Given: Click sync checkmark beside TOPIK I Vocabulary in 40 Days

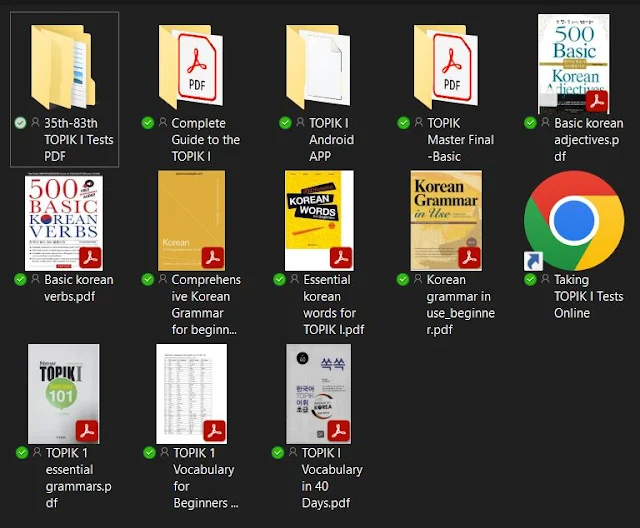Looking at the screenshot, I should 278,453.
